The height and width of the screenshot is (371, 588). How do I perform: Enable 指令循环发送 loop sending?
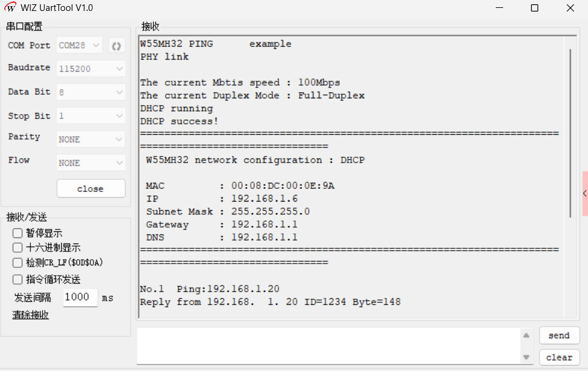click(17, 279)
